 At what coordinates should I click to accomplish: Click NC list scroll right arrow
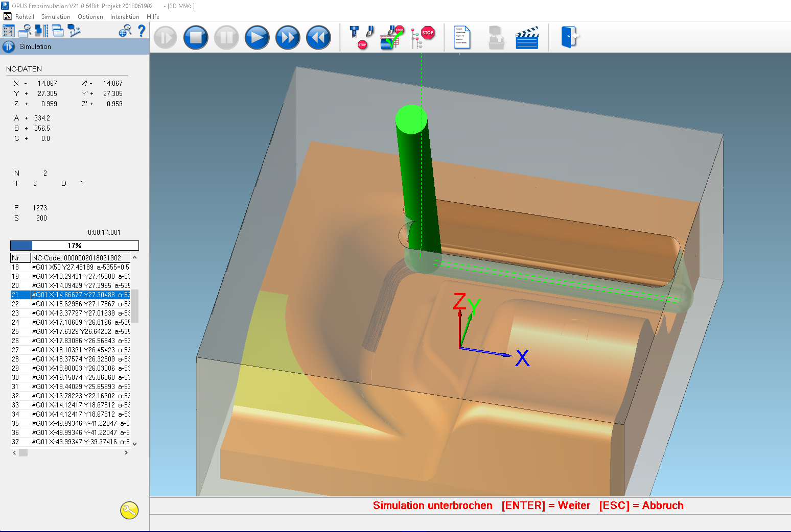pos(126,452)
